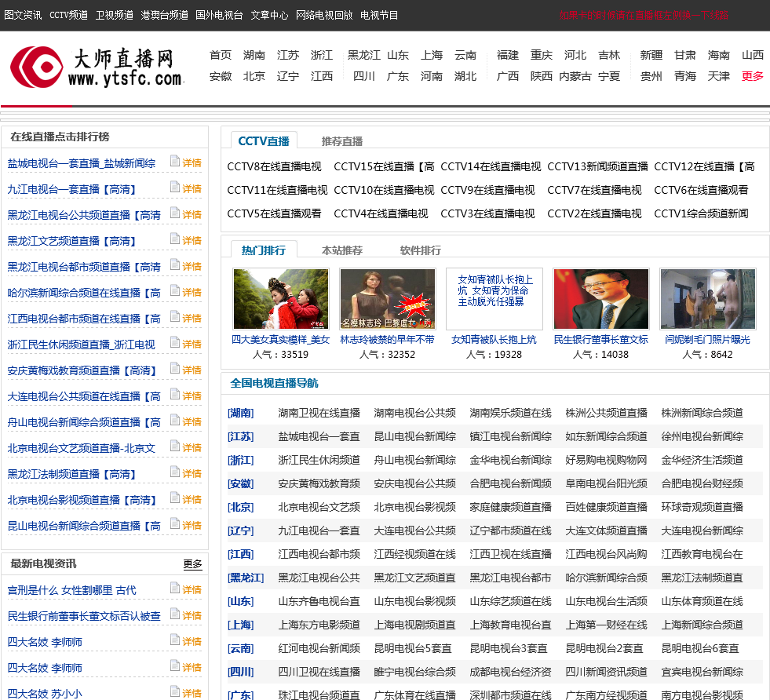Open the 女知青被队长抱上炕 text thumbnail
Viewport: 770px width, 700px height.
click(494, 299)
